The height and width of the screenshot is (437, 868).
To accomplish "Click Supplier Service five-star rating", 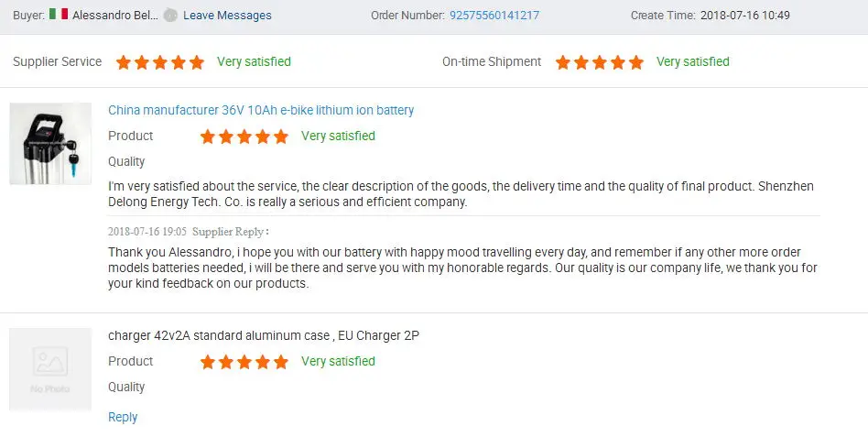I will [x=160, y=62].
